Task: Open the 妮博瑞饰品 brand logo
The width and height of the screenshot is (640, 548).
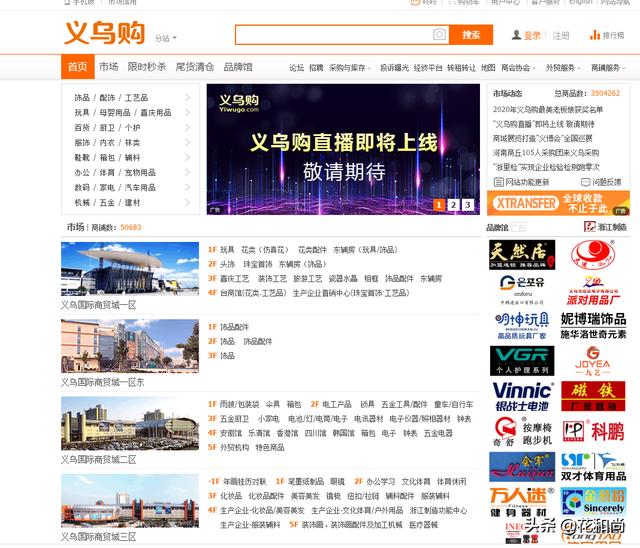Action: (x=593, y=326)
